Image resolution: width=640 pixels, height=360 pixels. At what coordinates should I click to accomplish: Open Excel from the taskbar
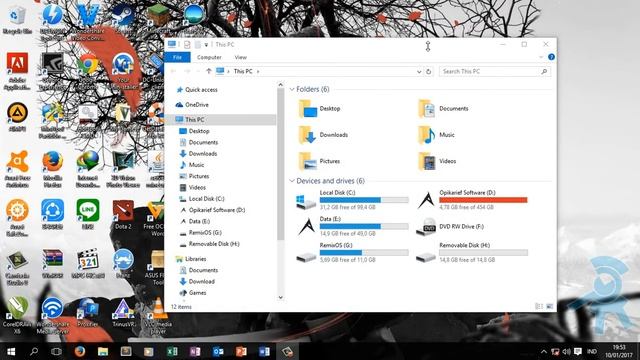172,351
